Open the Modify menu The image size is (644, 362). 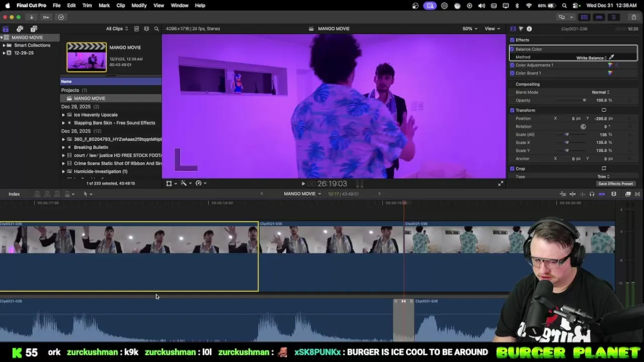139,6
